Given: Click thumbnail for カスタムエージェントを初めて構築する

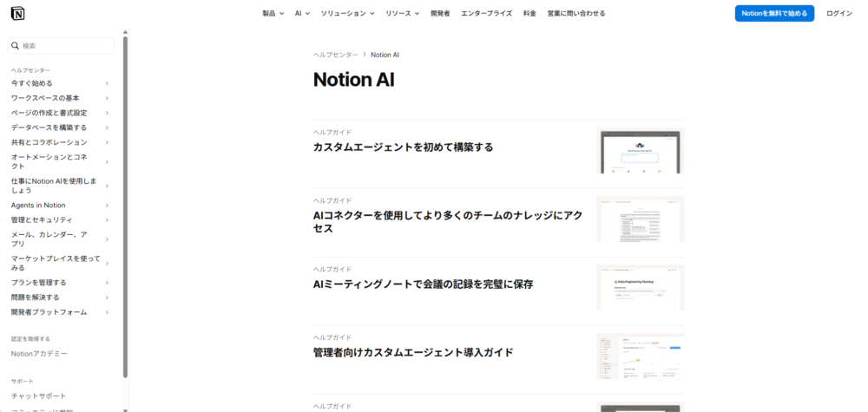Looking at the screenshot, I should click(x=640, y=151).
